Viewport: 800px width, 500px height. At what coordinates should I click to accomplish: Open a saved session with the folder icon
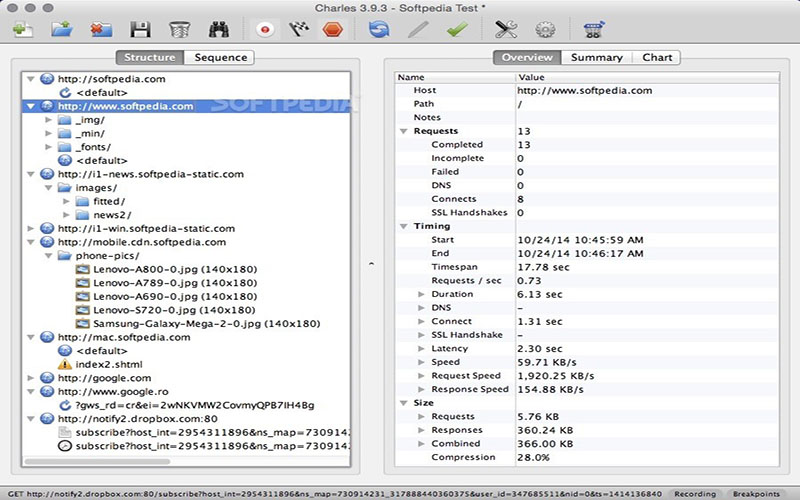pos(62,29)
